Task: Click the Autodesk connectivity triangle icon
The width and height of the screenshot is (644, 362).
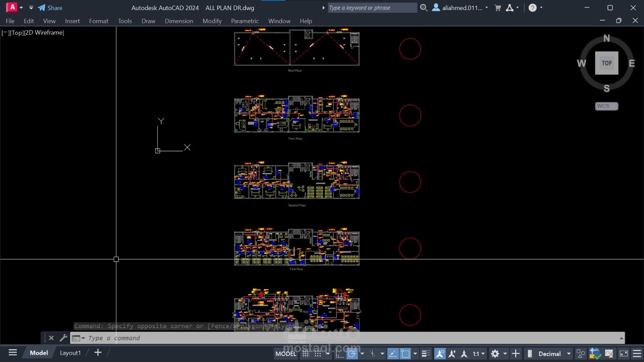Action: point(510,8)
